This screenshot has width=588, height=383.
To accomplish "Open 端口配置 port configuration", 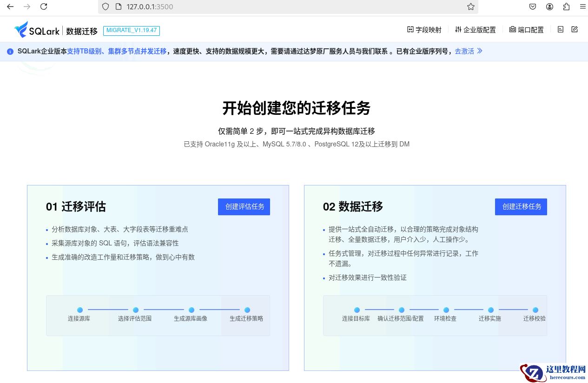I will (526, 30).
